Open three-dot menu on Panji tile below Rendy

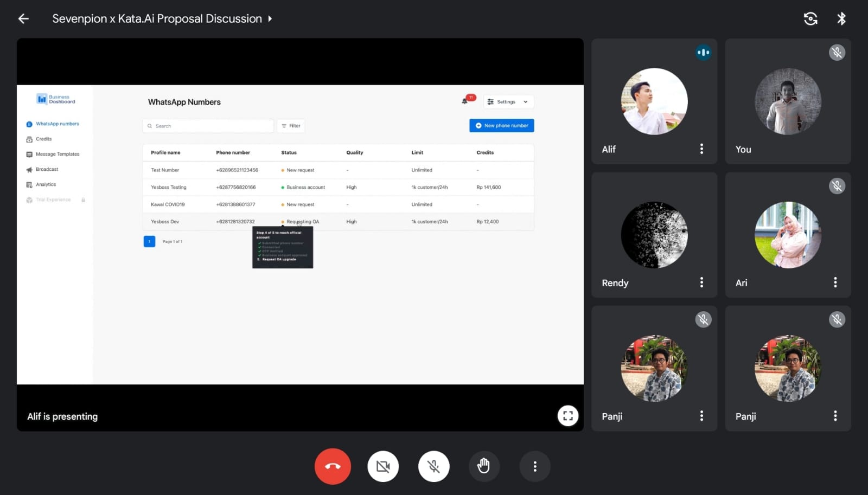coord(701,416)
